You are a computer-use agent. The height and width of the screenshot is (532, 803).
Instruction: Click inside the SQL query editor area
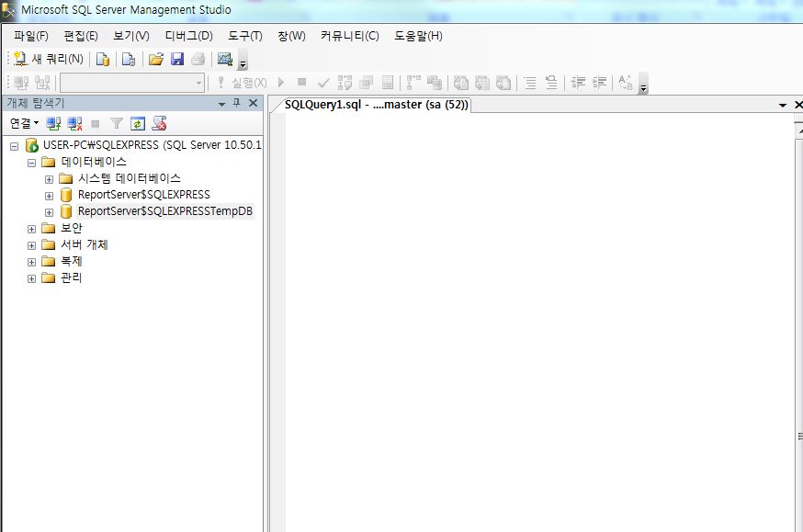[537, 323]
